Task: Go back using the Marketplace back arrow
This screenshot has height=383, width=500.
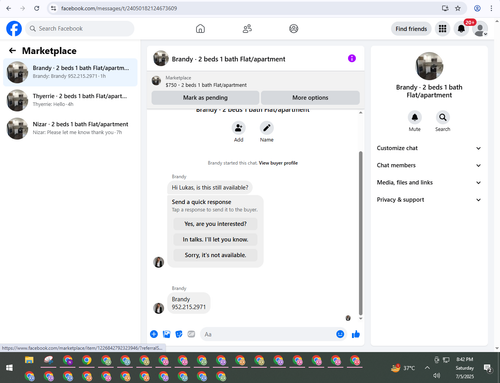Action: [12, 51]
